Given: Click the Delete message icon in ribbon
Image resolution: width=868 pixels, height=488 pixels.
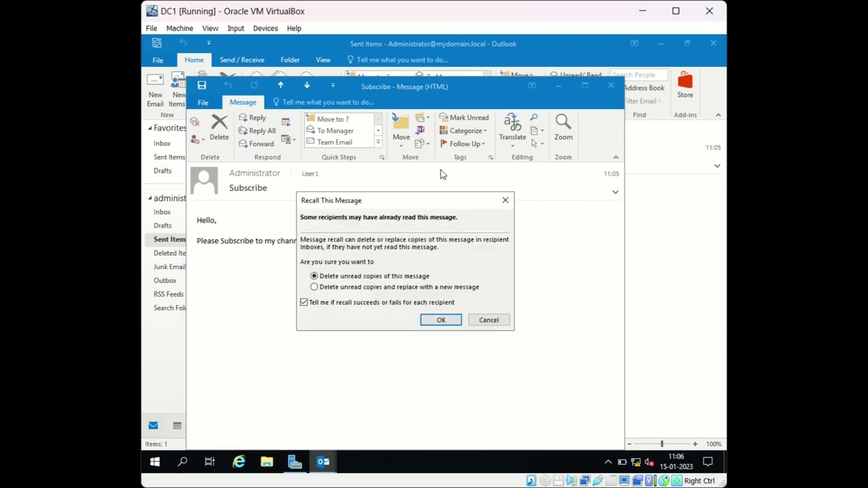Looking at the screenshot, I should [219, 123].
